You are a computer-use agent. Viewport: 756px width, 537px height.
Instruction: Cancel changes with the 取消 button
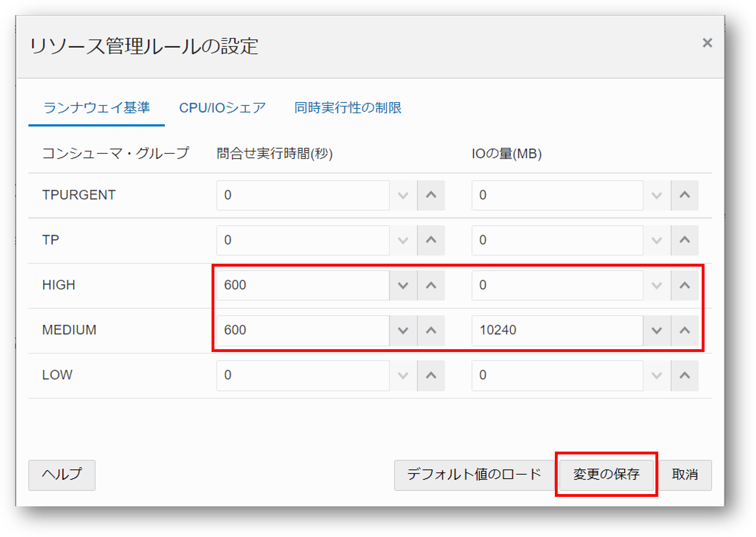coord(685,475)
